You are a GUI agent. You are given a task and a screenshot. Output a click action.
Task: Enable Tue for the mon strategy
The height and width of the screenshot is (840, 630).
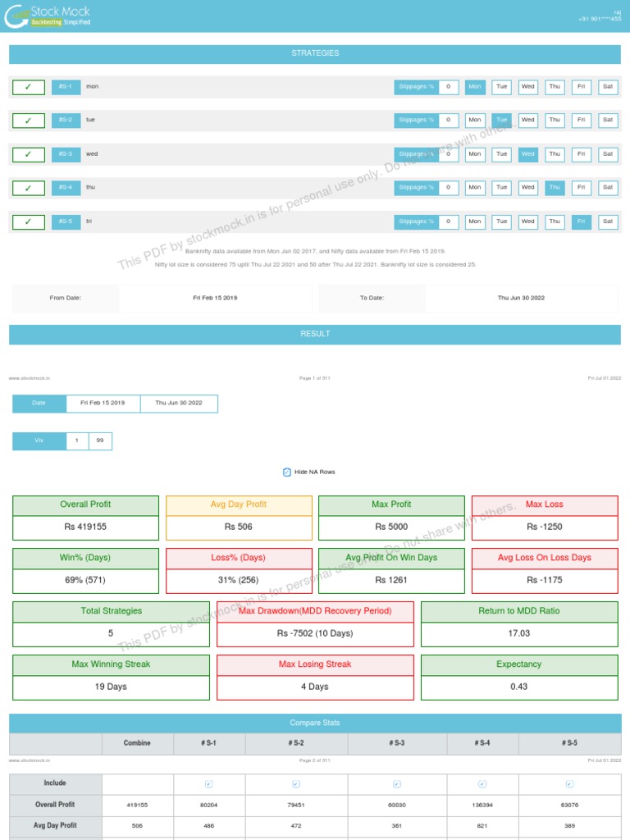(x=501, y=87)
